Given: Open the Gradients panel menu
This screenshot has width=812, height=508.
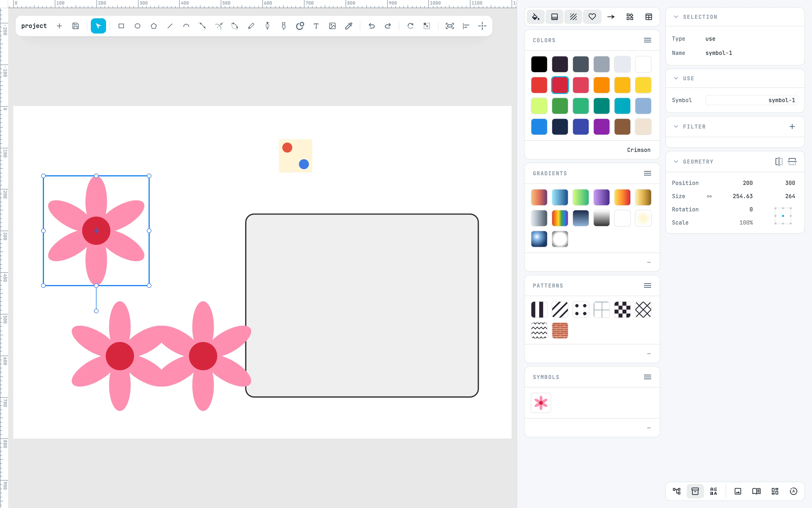Looking at the screenshot, I should tap(648, 173).
